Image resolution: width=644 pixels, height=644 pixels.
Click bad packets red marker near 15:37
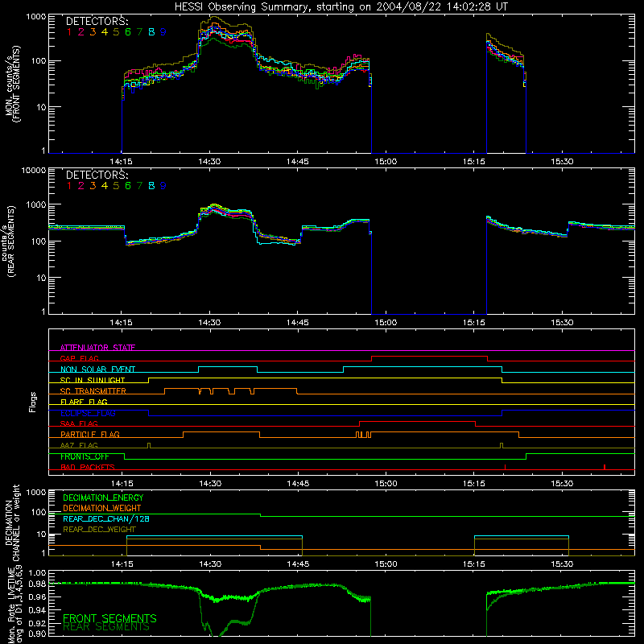[x=605, y=467]
